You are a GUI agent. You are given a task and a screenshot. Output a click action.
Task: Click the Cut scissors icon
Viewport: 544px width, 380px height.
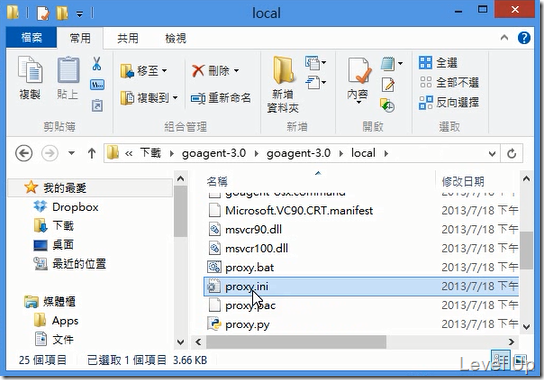point(97,64)
